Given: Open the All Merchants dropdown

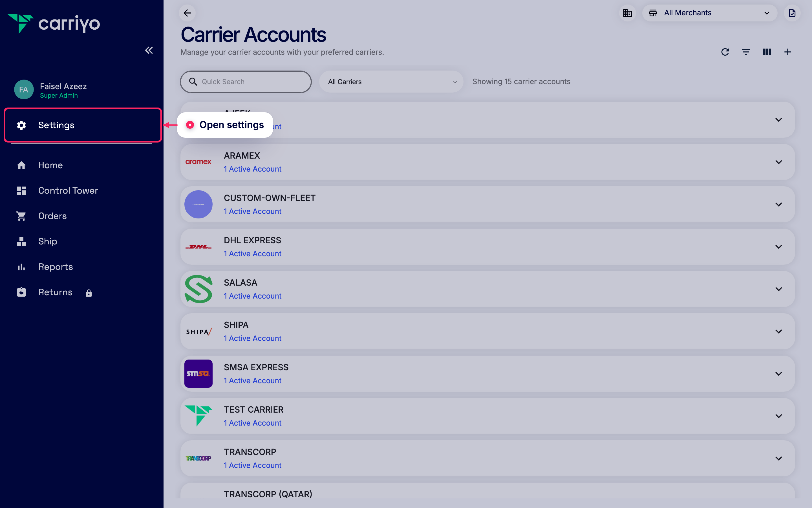Looking at the screenshot, I should pos(709,13).
